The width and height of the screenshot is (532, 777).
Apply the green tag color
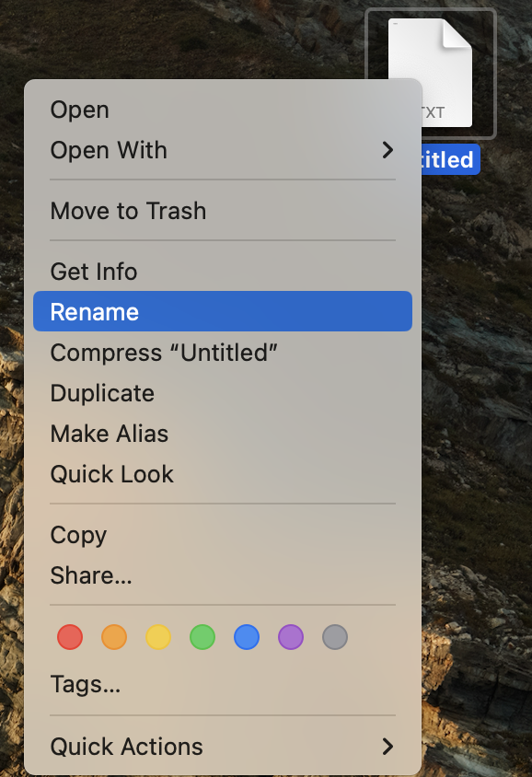[x=202, y=637]
